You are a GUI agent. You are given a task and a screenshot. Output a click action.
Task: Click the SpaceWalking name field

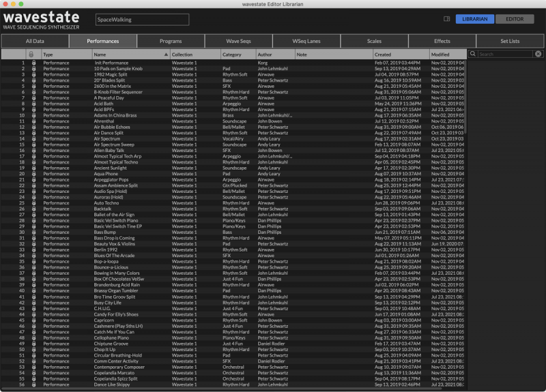[142, 20]
